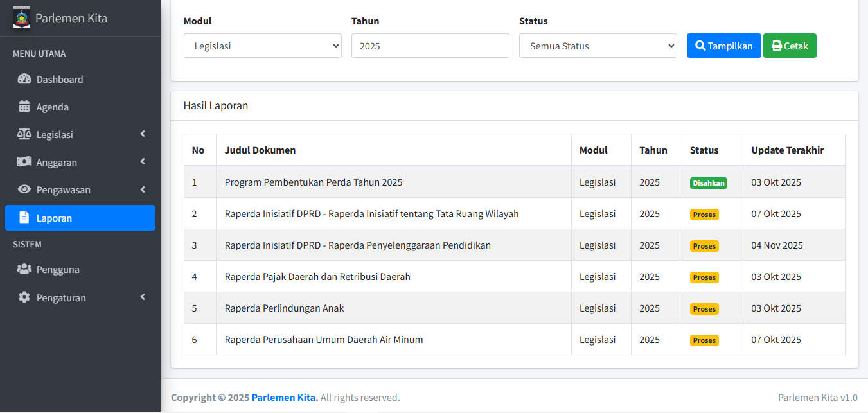Viewport: 868px width, 413px height.
Task: Follow the Parlemen Kita footer link
Action: 285,398
